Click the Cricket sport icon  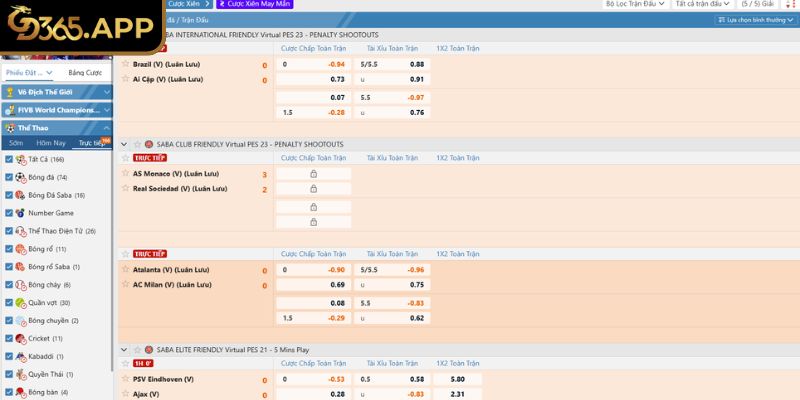(21, 339)
